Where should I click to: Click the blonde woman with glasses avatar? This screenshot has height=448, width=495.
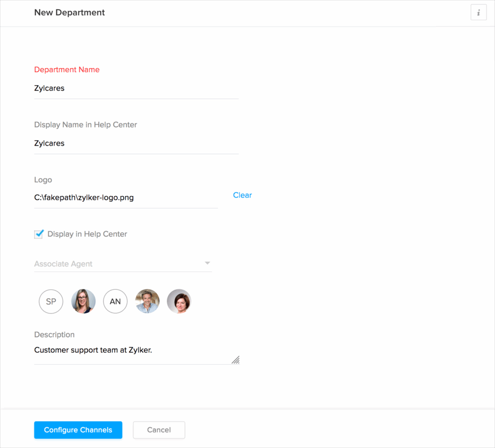pos(83,301)
